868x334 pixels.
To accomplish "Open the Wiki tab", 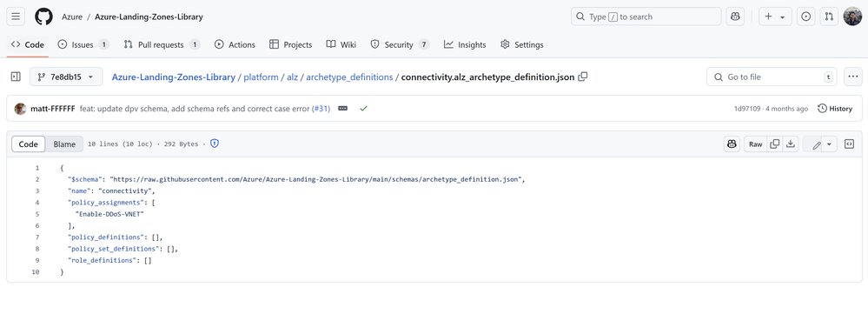I will pos(341,45).
